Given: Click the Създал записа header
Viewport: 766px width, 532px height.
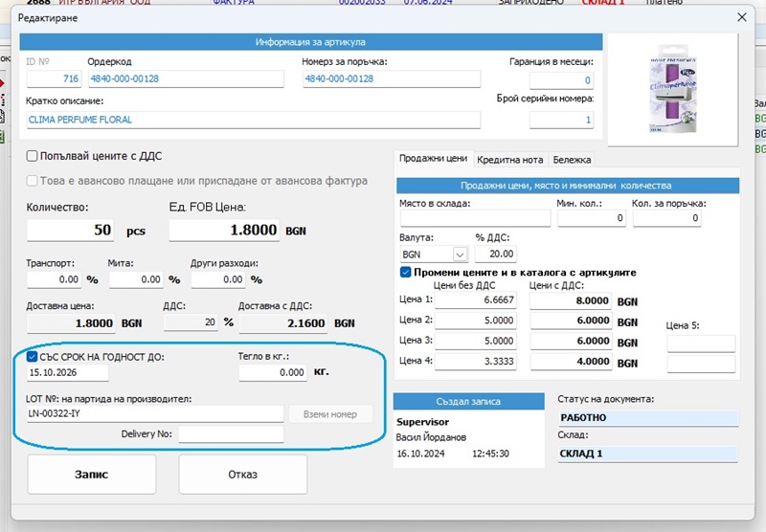Looking at the screenshot, I should [x=468, y=401].
